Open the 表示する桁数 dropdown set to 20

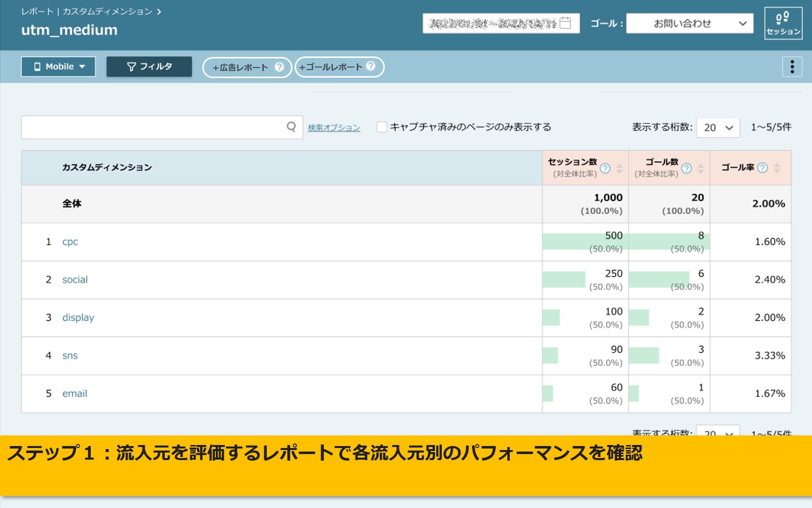point(718,128)
